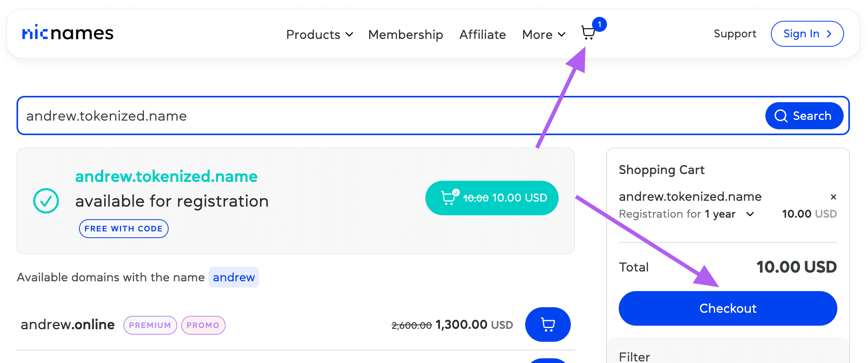Open the Membership page

coord(405,35)
